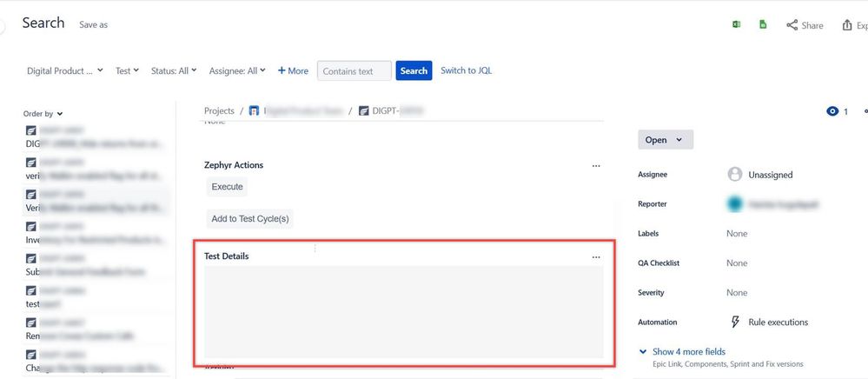868x379 pixels.
Task: Edit the Severity None value
Action: (x=737, y=293)
